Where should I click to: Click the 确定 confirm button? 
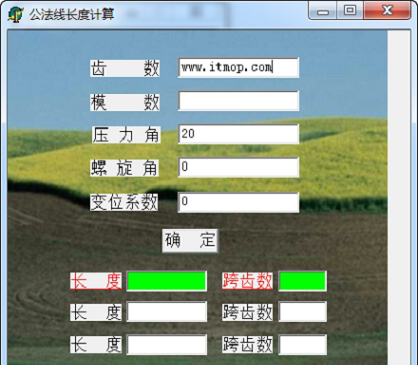[190, 240]
